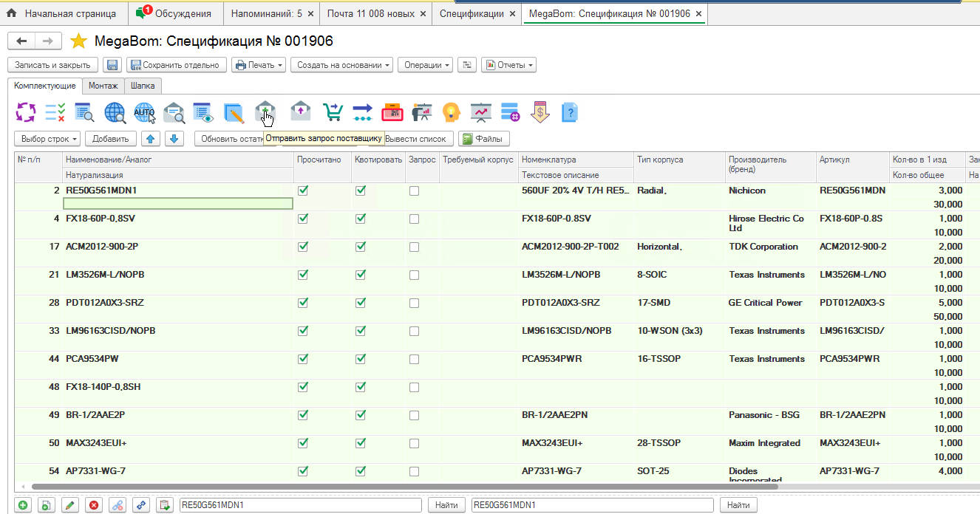Toggle the Запрос checkbox for RE50G561MDN1
This screenshot has width=980, height=514.
[x=414, y=191]
